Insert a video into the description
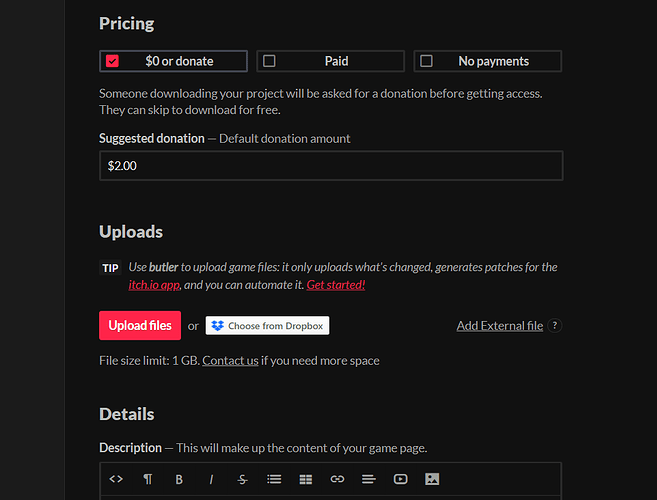657x500 pixels. tap(400, 479)
